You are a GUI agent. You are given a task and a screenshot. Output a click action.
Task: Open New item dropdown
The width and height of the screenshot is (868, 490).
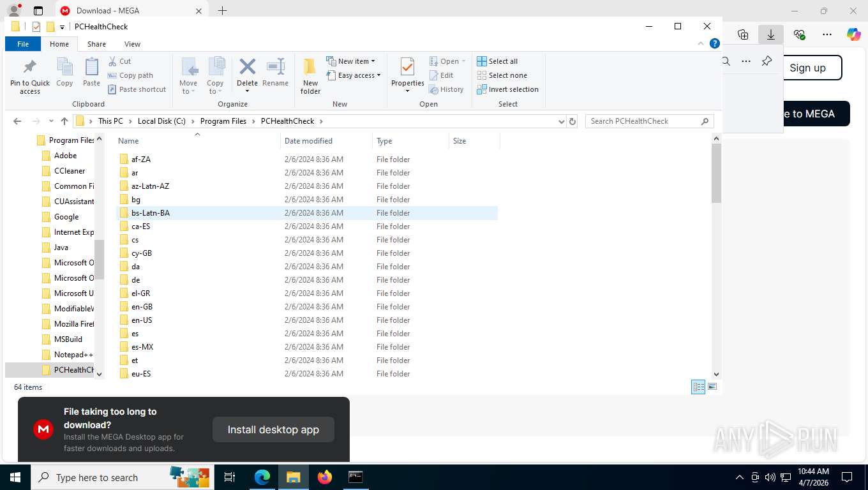[x=350, y=61]
